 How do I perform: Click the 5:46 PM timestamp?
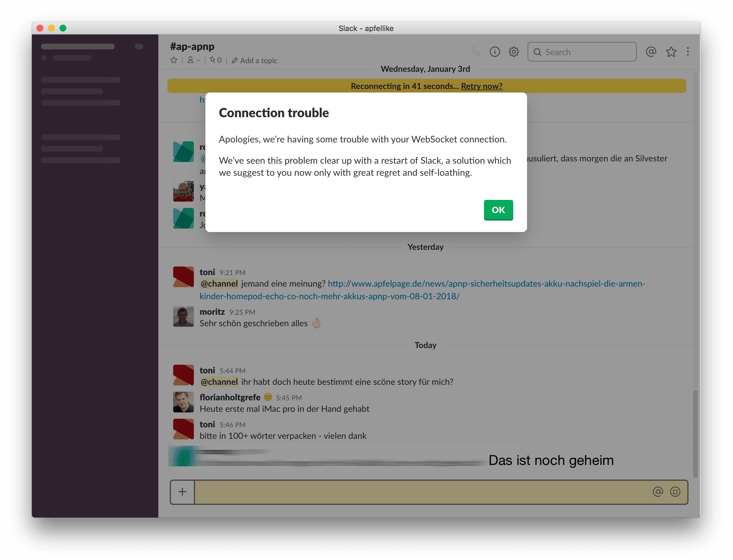coord(232,425)
